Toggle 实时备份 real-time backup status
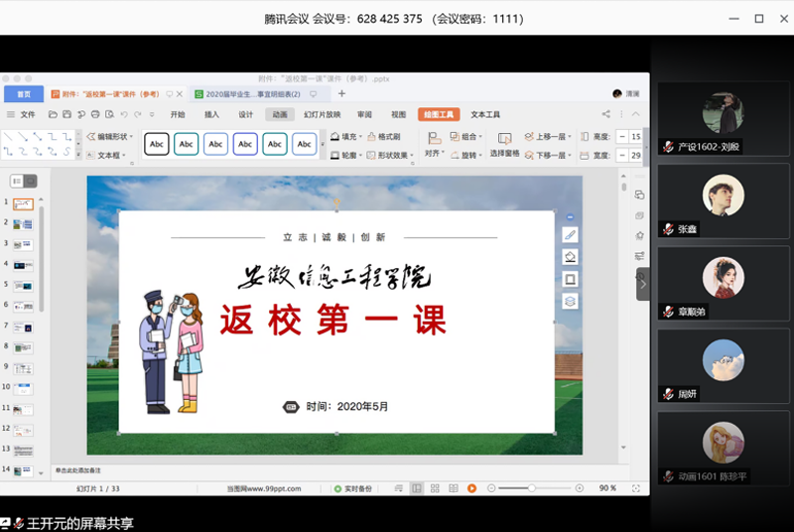 point(353,488)
